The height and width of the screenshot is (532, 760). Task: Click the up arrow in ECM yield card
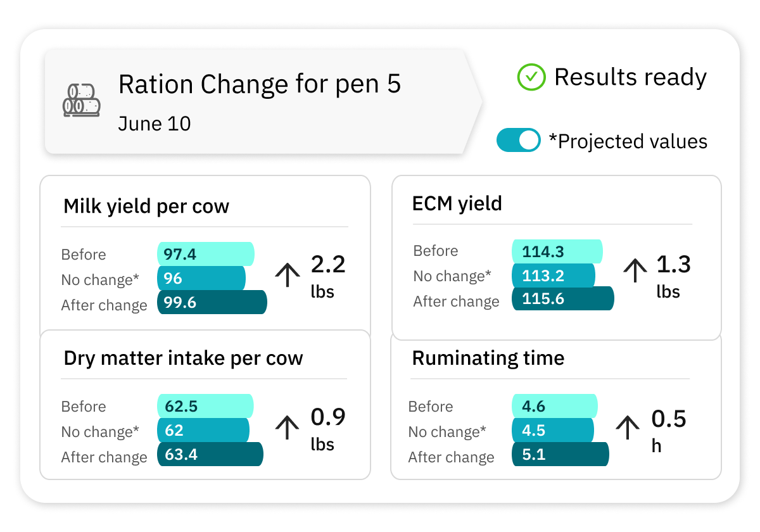(x=634, y=271)
